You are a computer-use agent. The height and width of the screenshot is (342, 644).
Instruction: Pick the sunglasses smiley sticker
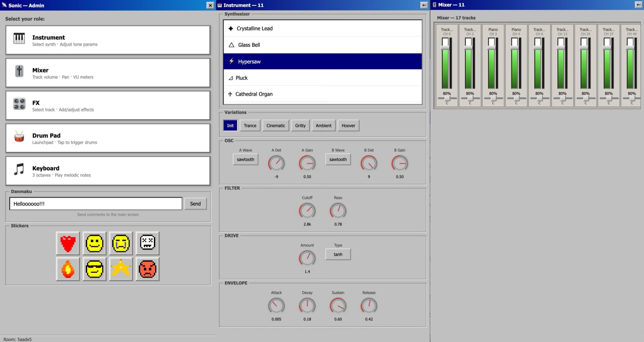(95, 269)
